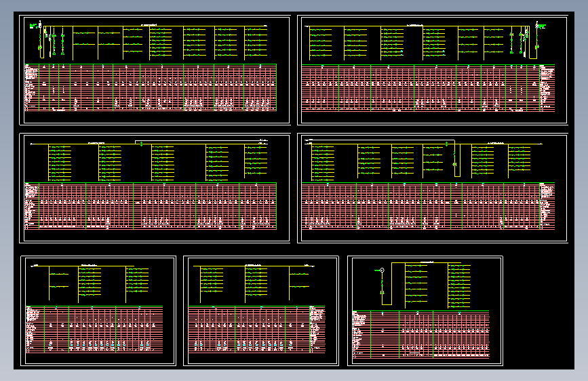588x381 pixels.
Task: Select the bottom-left small schematic sheet
Action: click(x=98, y=311)
